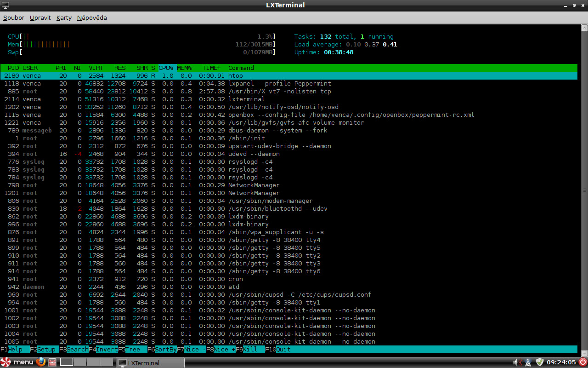Viewport: 588px width, 368px height.
Task: Sort by the PRI column header
Action: point(61,68)
